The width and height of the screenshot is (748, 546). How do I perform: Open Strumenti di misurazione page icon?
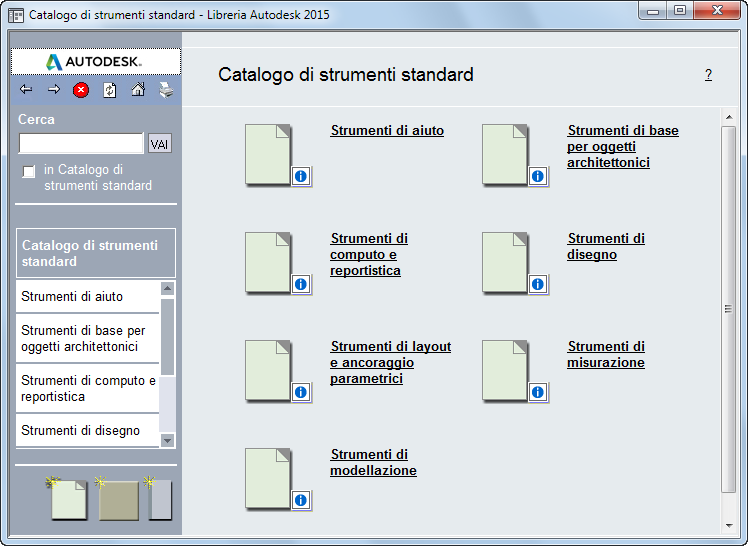(x=505, y=370)
